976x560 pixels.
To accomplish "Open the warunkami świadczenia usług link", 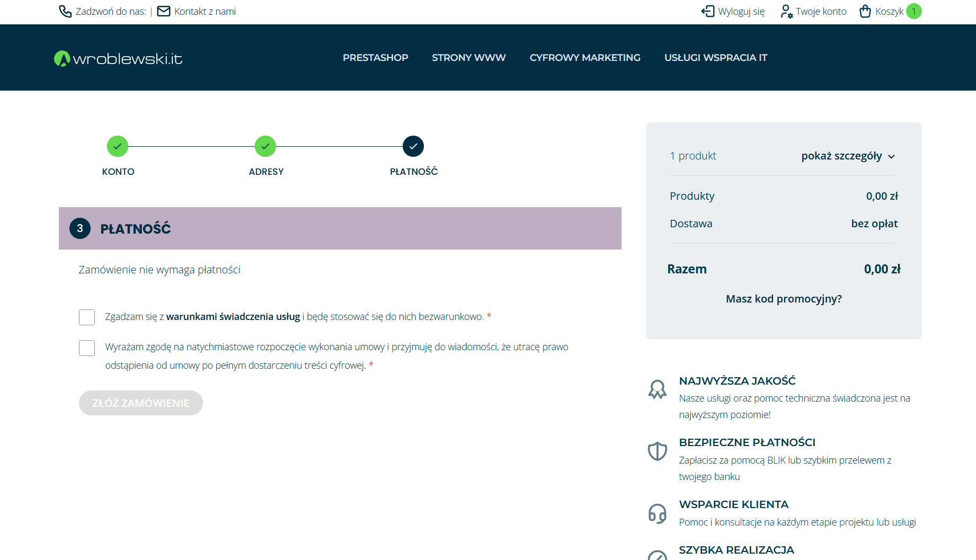I will tap(233, 317).
